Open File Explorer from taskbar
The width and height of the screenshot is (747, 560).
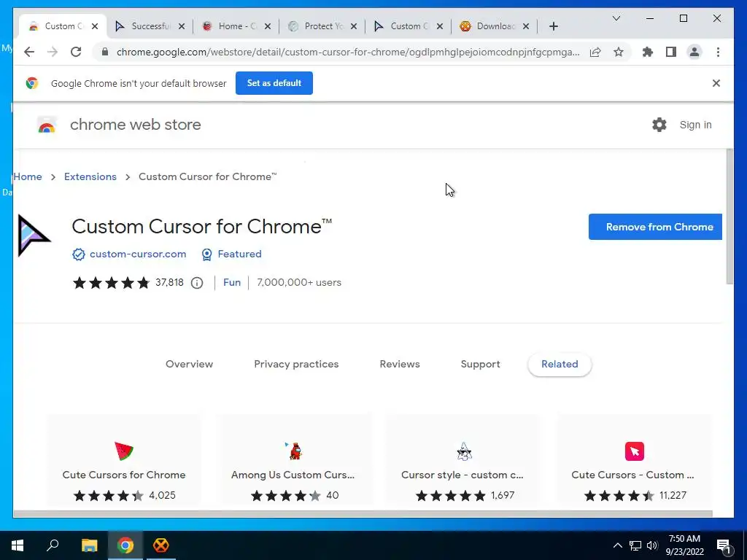[89, 545]
